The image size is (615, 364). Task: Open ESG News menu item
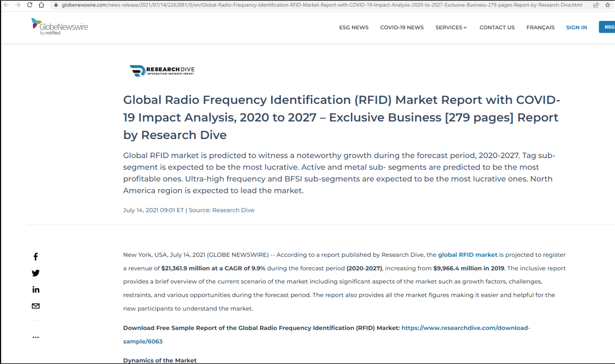(353, 27)
